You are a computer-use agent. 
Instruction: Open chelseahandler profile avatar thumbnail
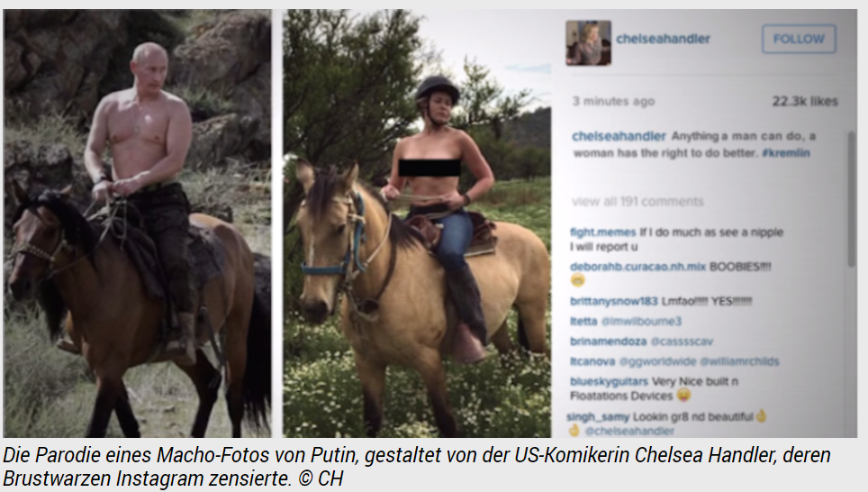(589, 42)
